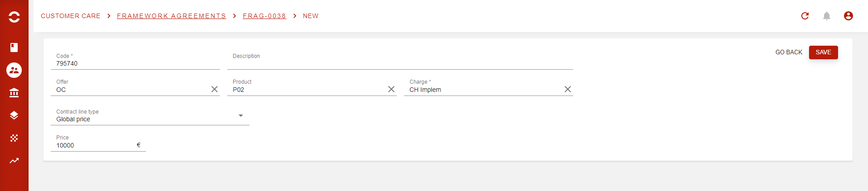Viewport: 868px width, 191px height.
Task: Open the dots grid sidebar icon
Action: point(14,138)
